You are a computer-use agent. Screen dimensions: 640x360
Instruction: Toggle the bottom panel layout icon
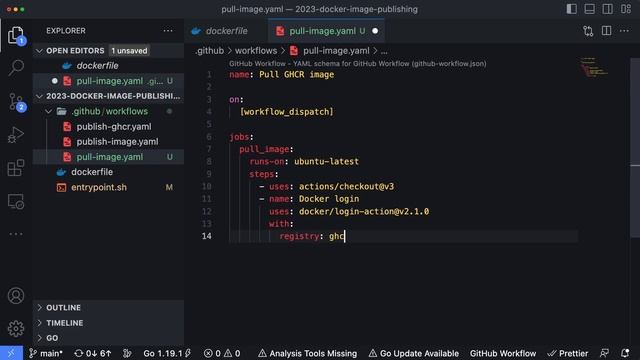[589, 9]
